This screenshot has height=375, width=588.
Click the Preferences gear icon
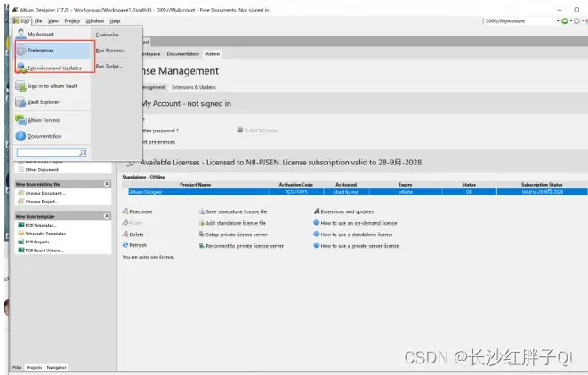click(21, 50)
